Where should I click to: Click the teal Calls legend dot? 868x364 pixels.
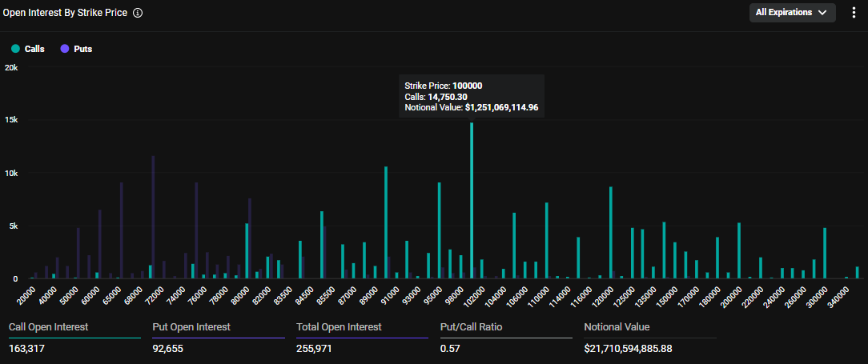tap(15, 49)
